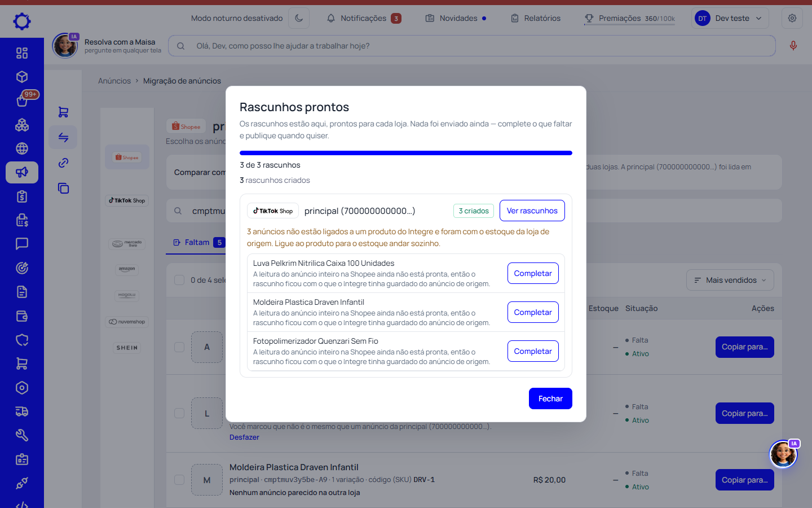Image resolution: width=812 pixels, height=508 pixels.
Task: Open link icon in secondary sidebar
Action: (63, 163)
